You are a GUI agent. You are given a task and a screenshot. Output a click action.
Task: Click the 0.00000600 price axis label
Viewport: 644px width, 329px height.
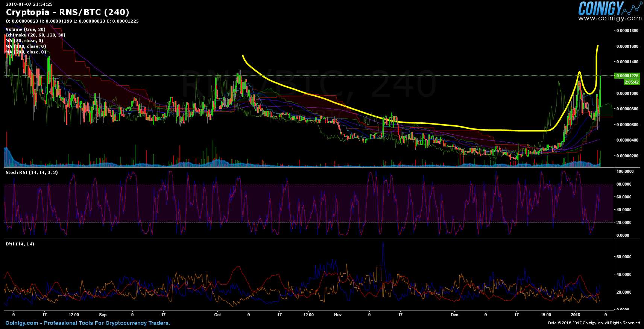(x=627, y=125)
